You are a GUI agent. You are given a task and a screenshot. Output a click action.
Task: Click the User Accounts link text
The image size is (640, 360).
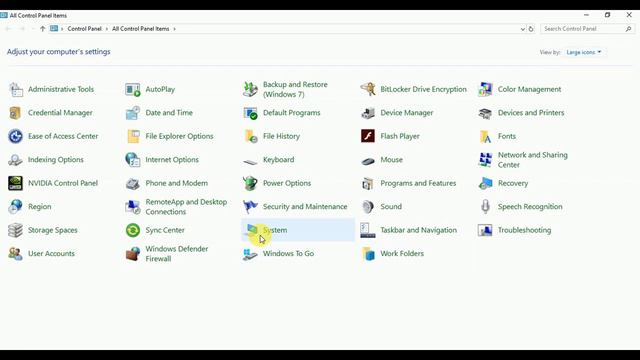[51, 253]
